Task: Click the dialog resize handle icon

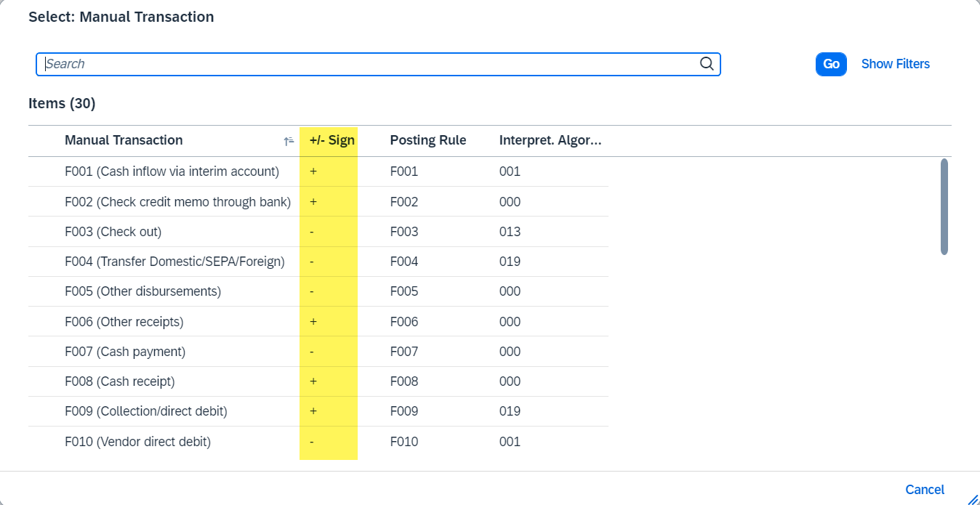Action: click(973, 498)
